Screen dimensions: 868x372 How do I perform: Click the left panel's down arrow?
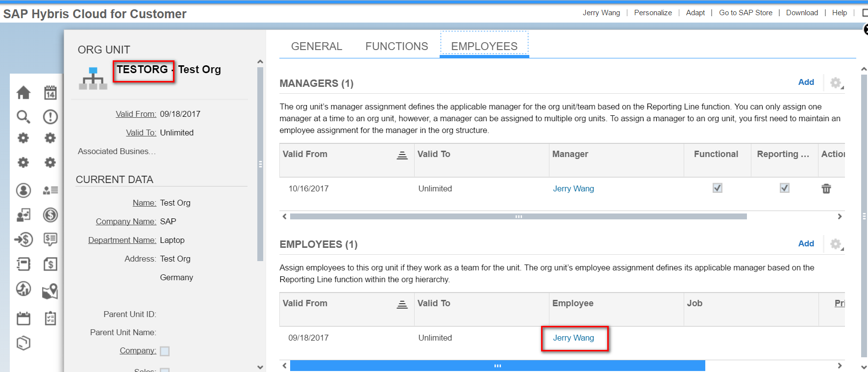(x=260, y=367)
